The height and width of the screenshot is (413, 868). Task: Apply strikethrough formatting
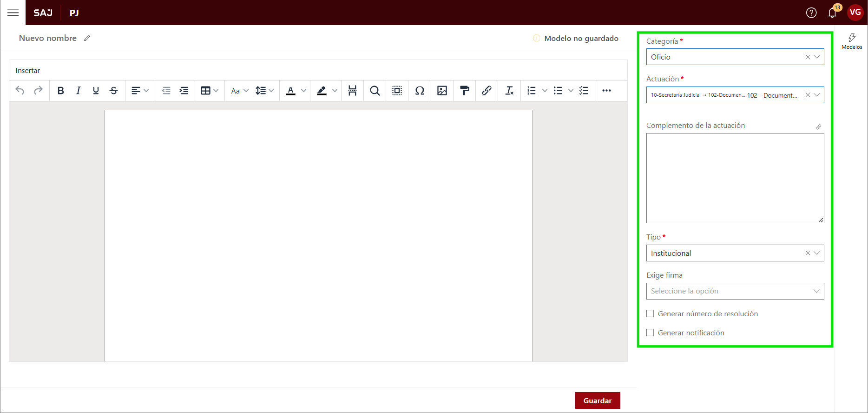113,91
